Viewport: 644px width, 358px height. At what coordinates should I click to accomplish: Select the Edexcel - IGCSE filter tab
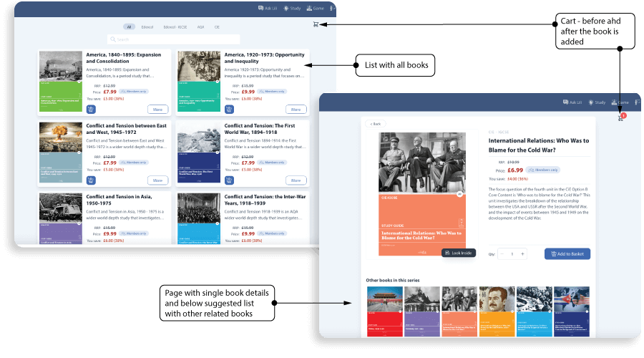[175, 27]
